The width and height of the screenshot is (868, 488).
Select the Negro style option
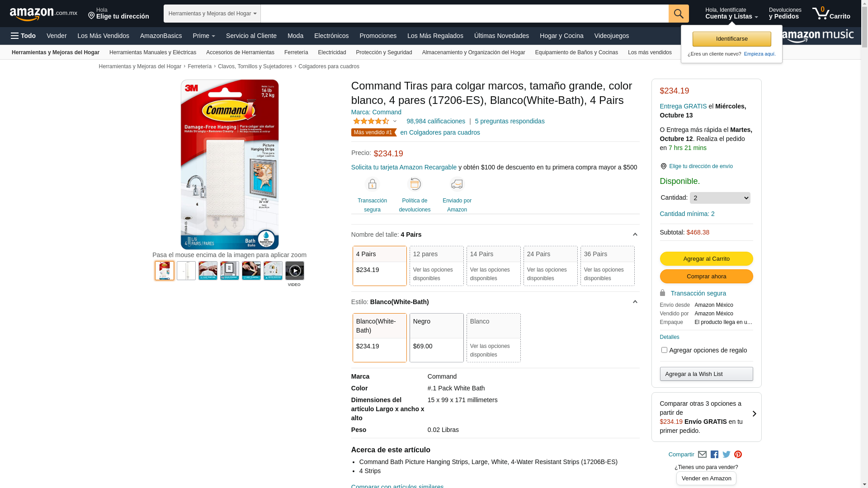(x=436, y=338)
